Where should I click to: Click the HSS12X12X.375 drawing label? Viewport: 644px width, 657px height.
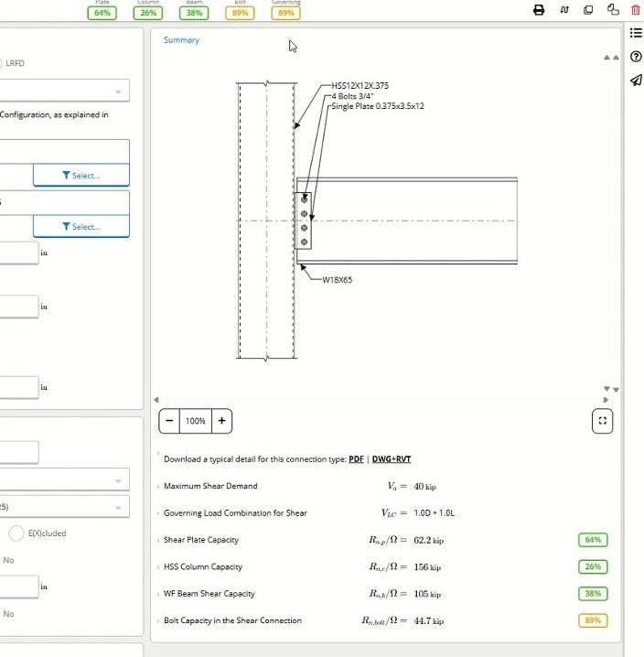click(x=360, y=85)
